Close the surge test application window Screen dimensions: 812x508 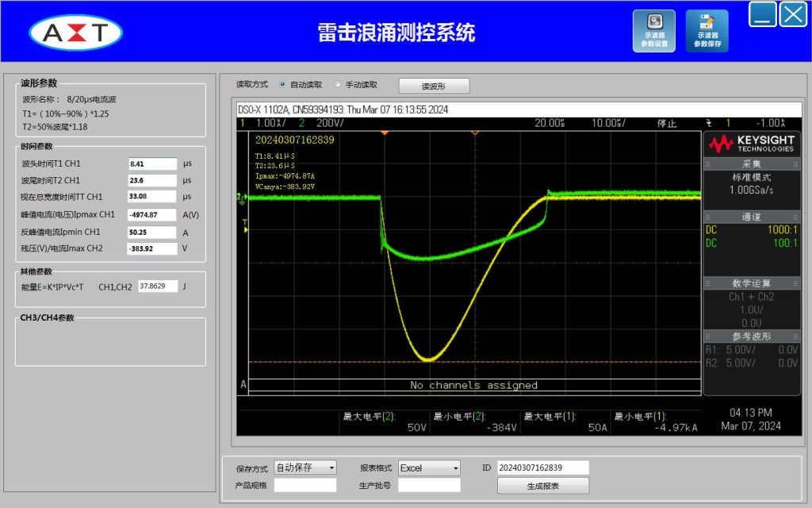click(x=793, y=14)
